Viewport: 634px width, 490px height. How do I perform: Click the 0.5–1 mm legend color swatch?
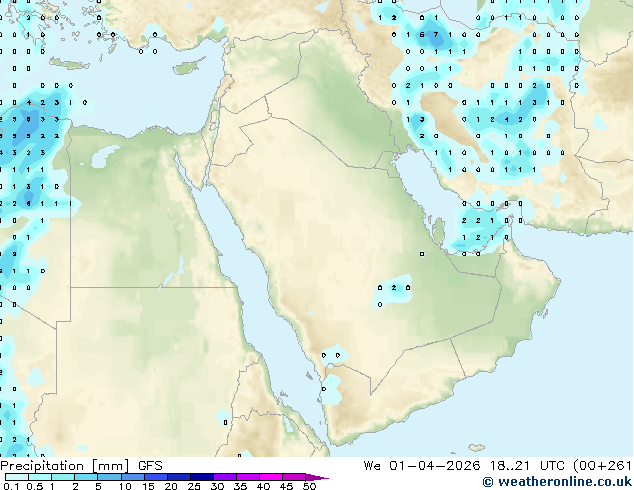click(x=40, y=477)
